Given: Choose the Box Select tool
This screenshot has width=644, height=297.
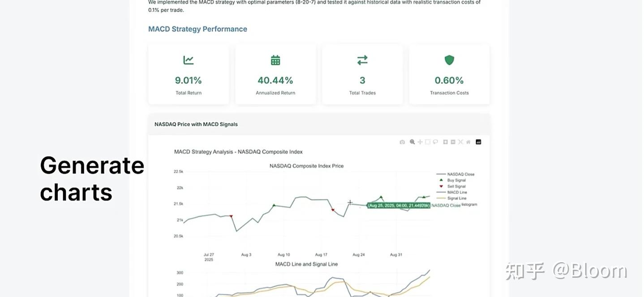Looking at the screenshot, I should pos(428,142).
